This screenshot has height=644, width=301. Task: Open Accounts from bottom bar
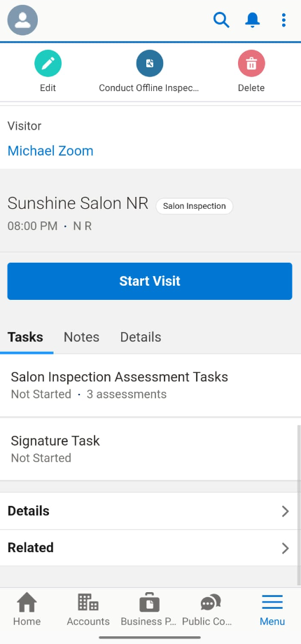88,609
